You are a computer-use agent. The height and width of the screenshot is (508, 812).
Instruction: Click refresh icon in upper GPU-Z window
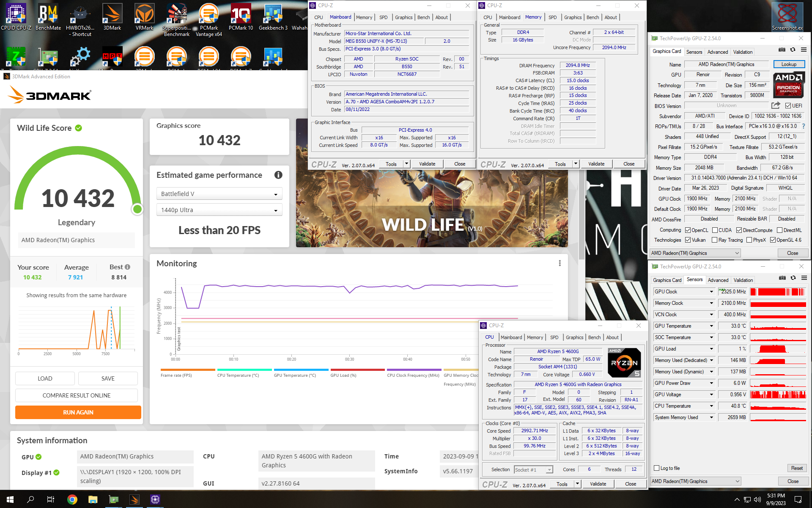point(793,50)
